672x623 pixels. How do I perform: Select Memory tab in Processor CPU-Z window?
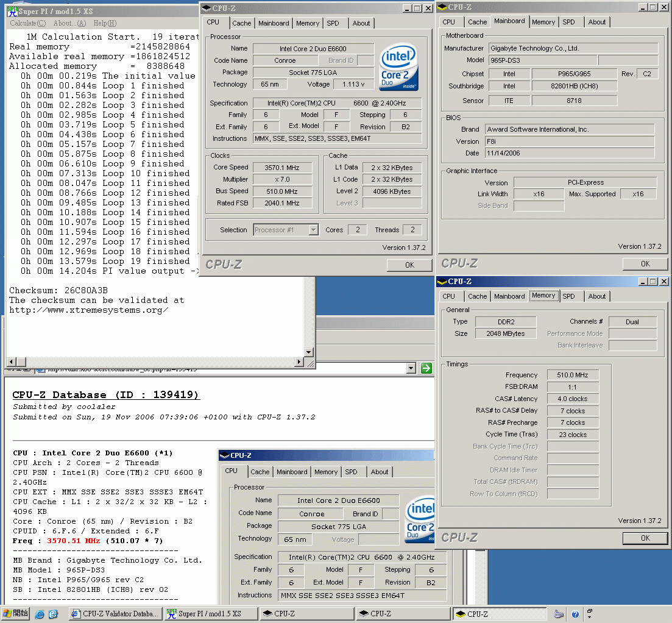click(308, 23)
